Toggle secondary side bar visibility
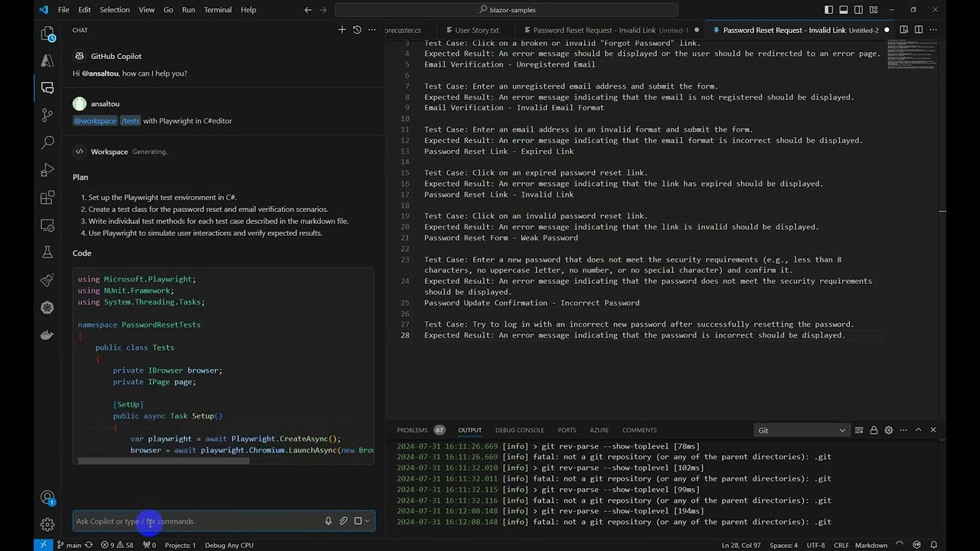Screen dimensions: 980x551 coord(857,10)
